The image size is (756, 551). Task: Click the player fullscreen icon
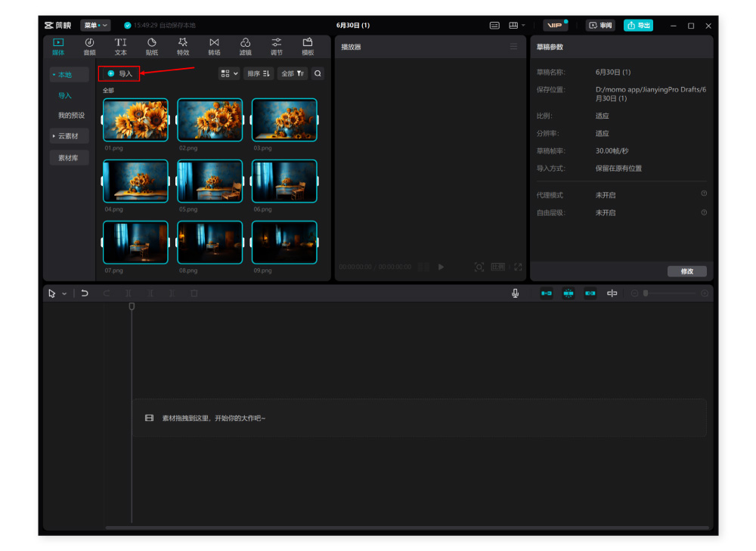[x=519, y=267]
